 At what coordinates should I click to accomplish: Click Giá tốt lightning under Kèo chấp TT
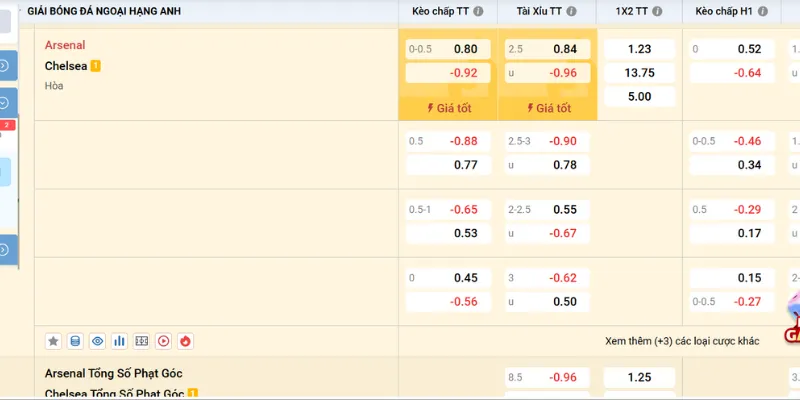tap(448, 108)
